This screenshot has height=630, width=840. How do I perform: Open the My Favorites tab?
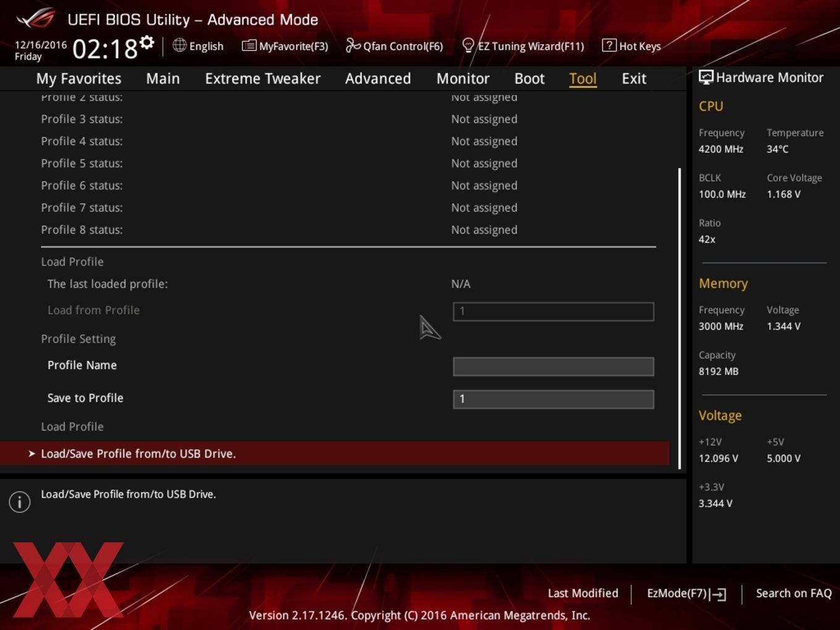coord(78,78)
